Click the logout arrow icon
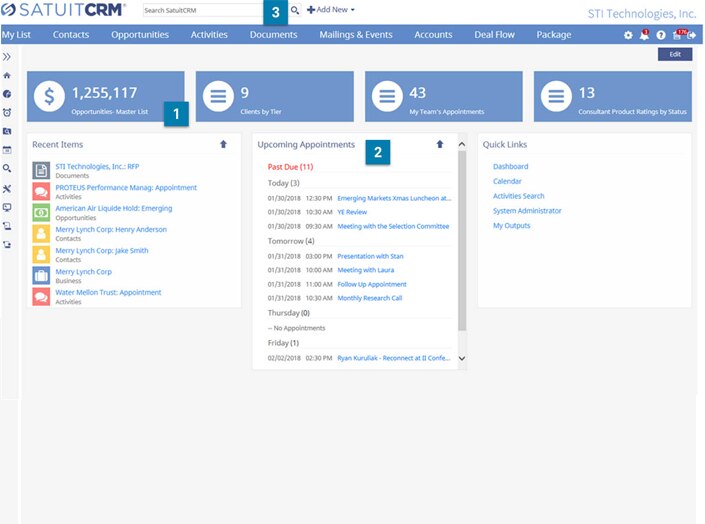 tap(692, 35)
